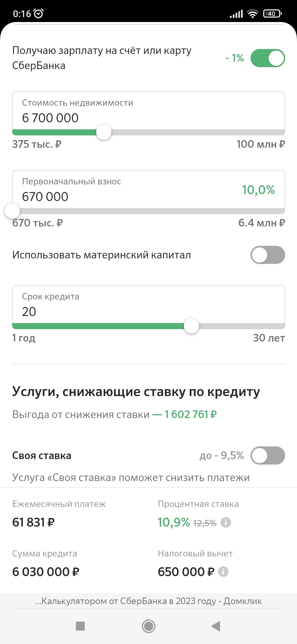Image resolution: width=297 pixels, height=644 pixels.
Task: Click the down payment slider handle
Action: tap(12, 211)
